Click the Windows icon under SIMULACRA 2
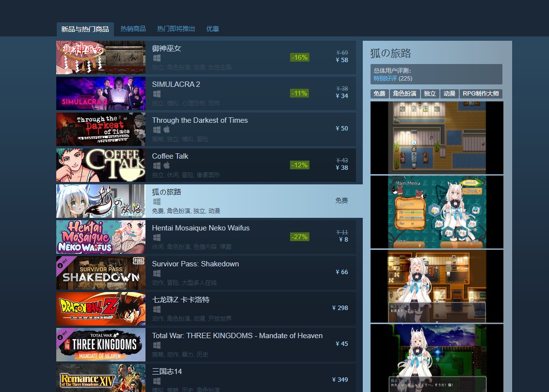 pyautogui.click(x=157, y=94)
